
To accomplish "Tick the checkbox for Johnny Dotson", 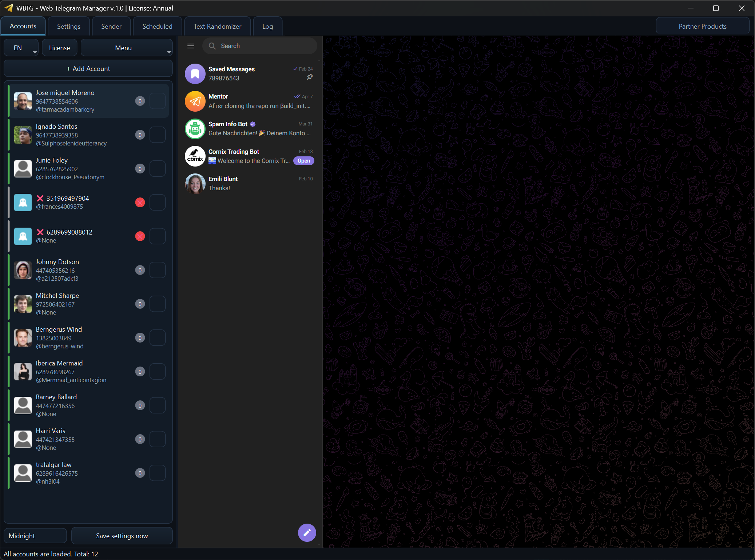I will point(158,270).
